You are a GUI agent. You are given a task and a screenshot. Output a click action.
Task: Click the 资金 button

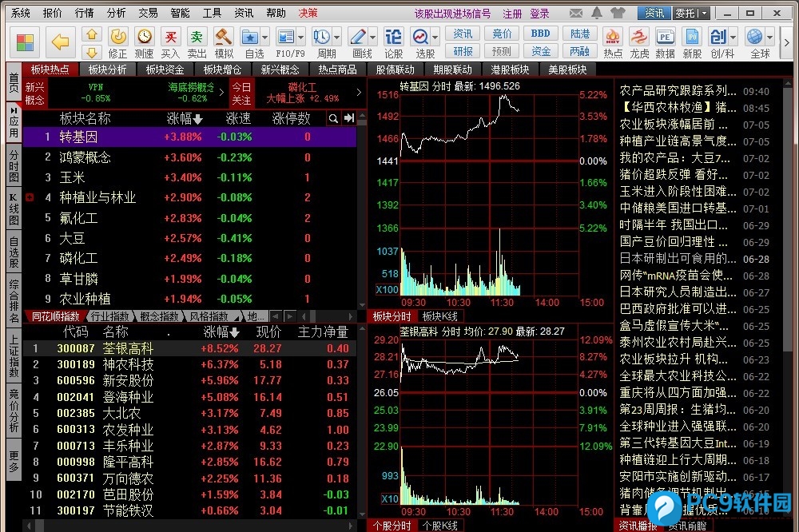click(x=541, y=51)
